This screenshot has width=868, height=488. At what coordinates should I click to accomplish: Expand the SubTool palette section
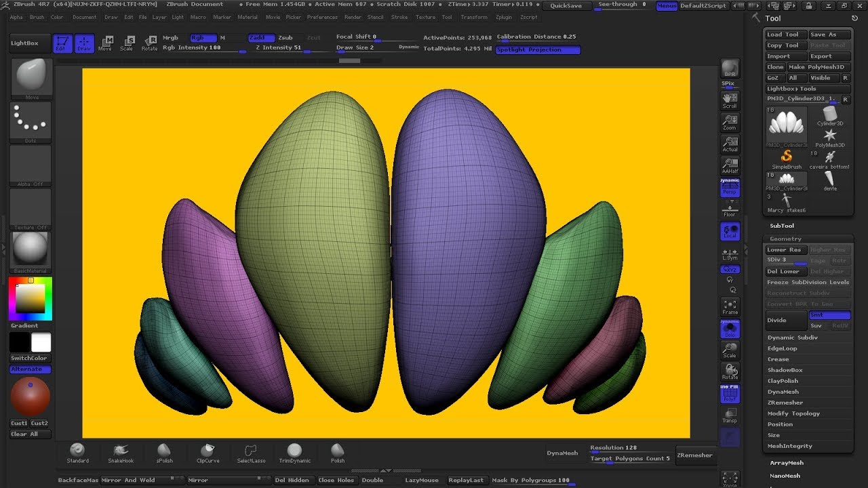click(782, 226)
